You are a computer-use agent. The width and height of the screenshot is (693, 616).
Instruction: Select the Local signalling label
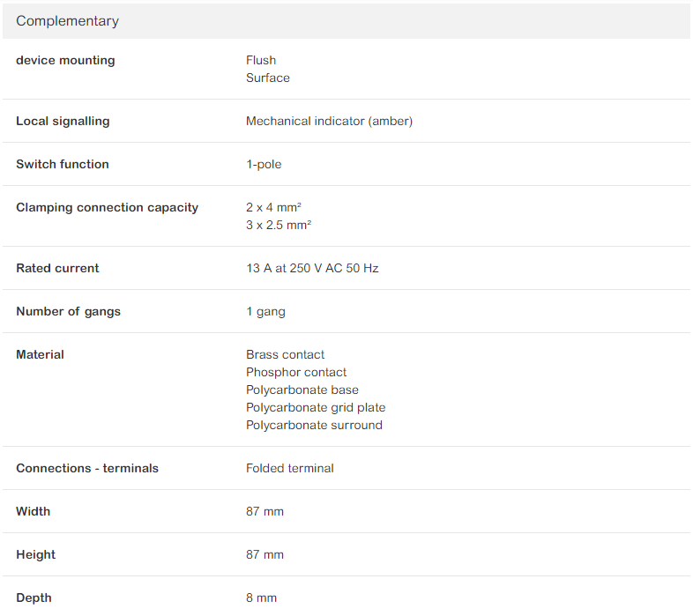63,121
